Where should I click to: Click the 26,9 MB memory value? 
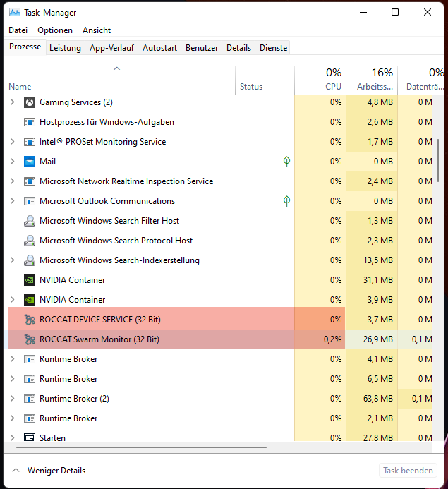pos(378,339)
